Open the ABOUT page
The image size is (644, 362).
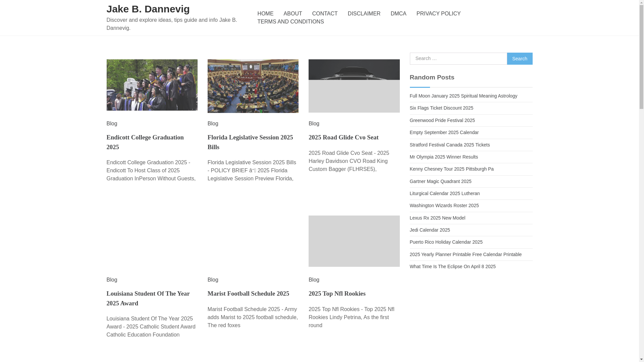(x=293, y=14)
